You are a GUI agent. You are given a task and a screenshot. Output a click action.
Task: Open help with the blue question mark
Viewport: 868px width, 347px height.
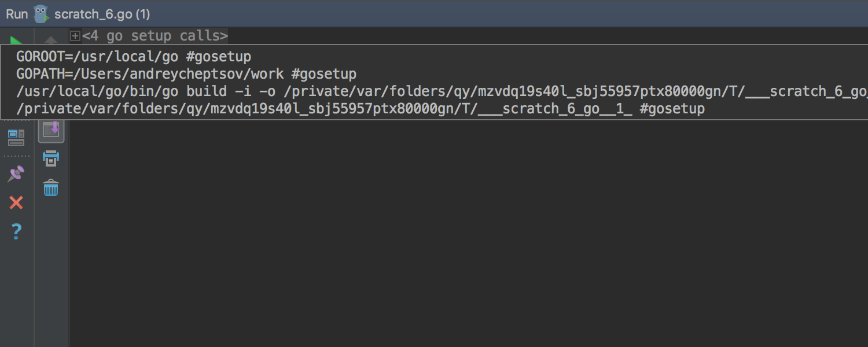(x=16, y=232)
